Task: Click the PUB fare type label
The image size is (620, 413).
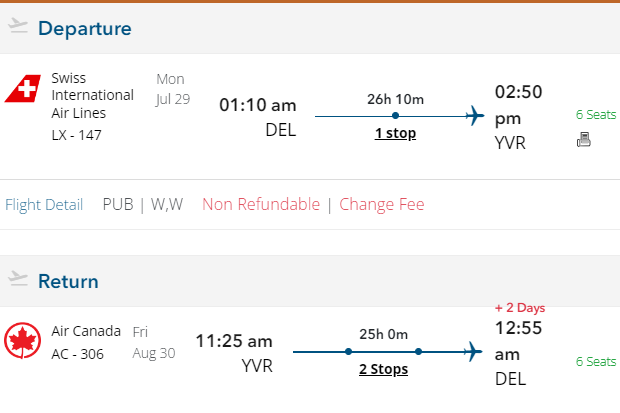Action: tap(117, 205)
